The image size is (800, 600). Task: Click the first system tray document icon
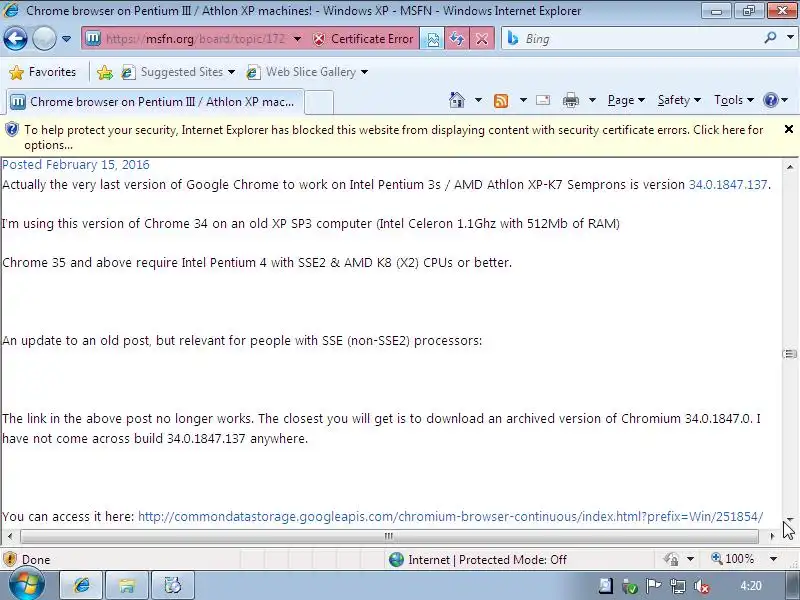(606, 586)
